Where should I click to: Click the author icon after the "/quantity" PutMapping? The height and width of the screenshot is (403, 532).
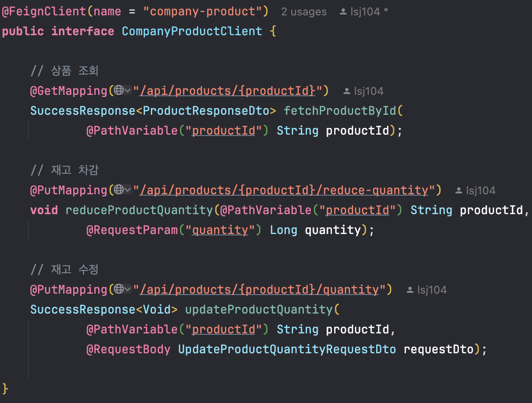pos(410,290)
